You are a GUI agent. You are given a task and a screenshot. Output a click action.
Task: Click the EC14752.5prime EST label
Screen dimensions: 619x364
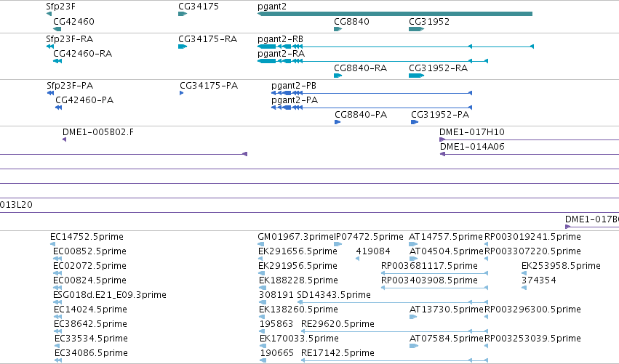tap(87, 237)
